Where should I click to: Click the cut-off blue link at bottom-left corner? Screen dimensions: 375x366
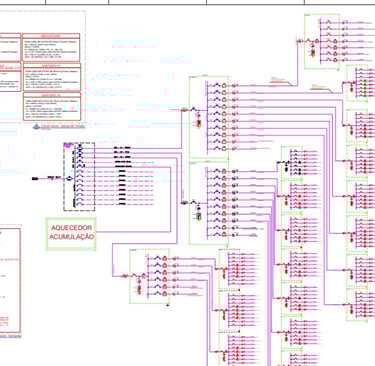click(x=10, y=336)
